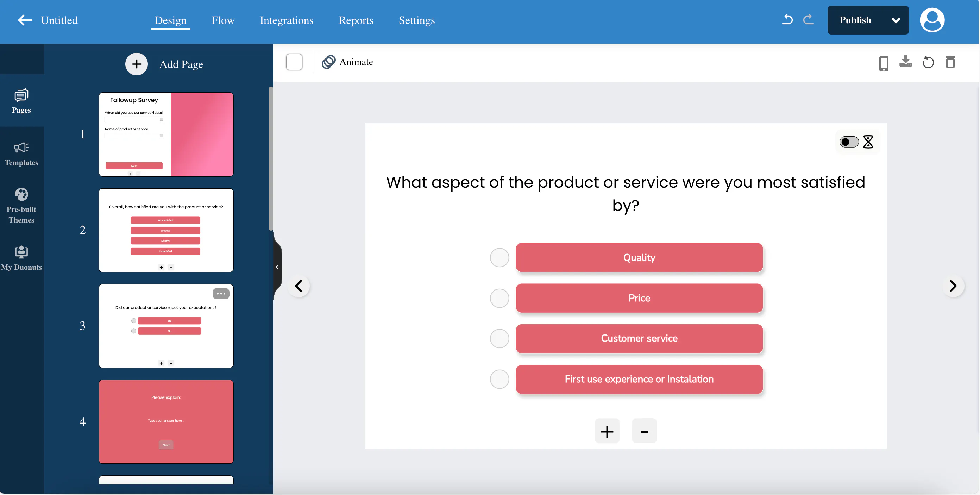This screenshot has height=495, width=980.
Task: Remove an option with the large minus button
Action: tap(644, 431)
